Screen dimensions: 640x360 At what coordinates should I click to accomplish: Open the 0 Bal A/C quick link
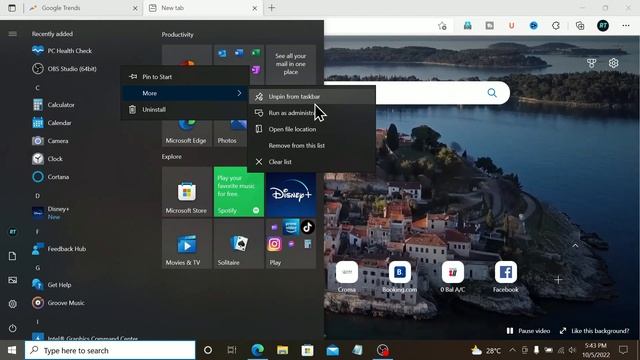[453, 277]
